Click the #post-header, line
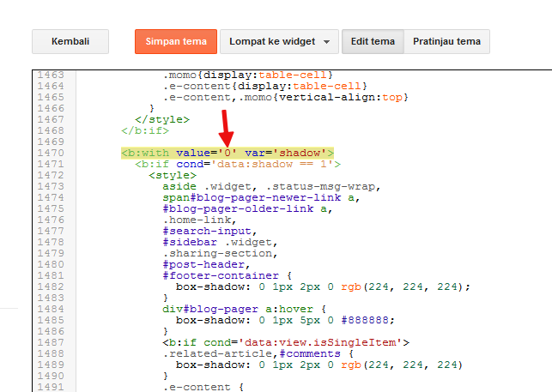Image resolution: width=552 pixels, height=392 pixels. pos(206,264)
